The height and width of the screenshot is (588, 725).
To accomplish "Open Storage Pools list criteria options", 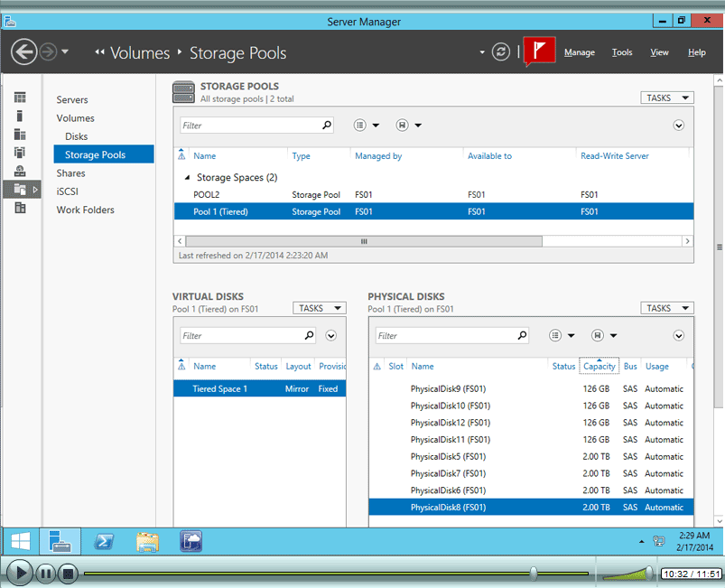I will tap(367, 125).
